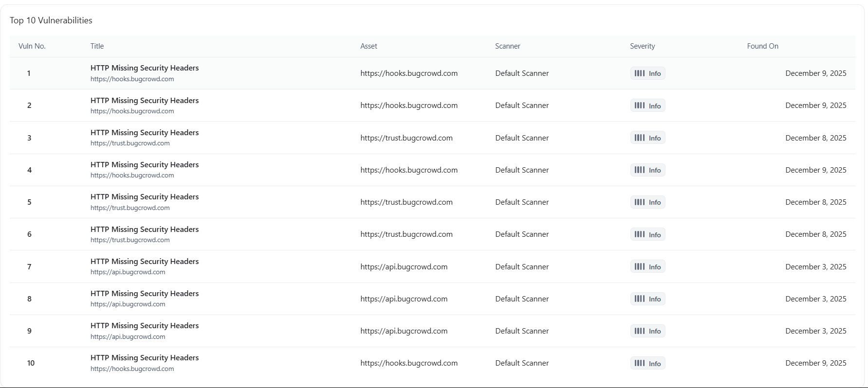Click the December 9, 2025 date in row 10
Viewport: 868px width, 388px height.
816,363
